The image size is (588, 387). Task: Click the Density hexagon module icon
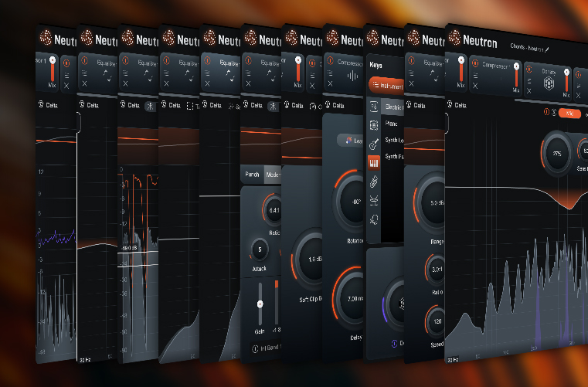[549, 83]
